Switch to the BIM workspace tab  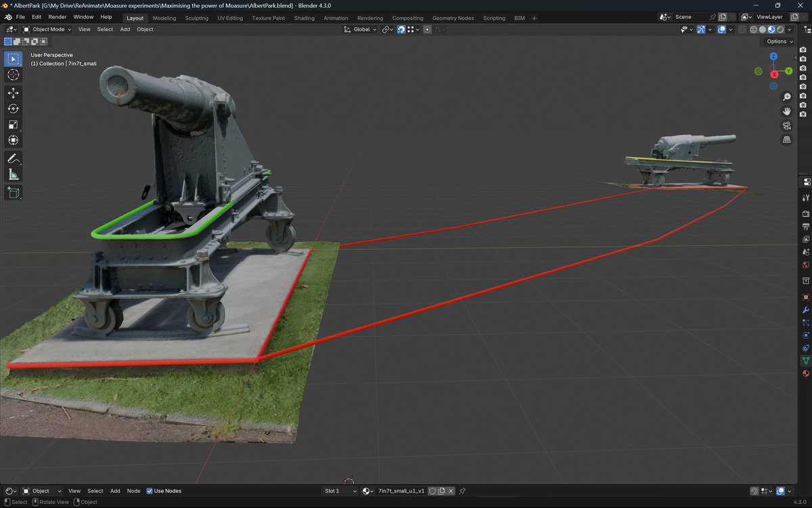click(x=520, y=18)
